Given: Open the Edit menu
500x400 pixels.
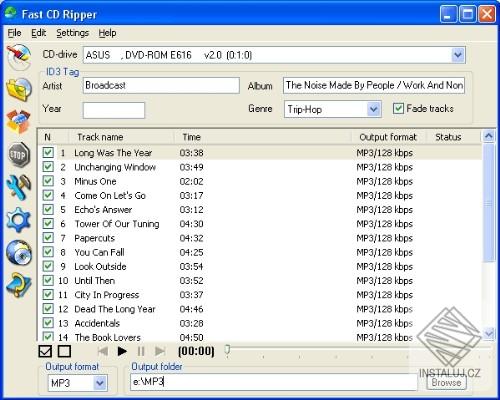Looking at the screenshot, I should 39,33.
